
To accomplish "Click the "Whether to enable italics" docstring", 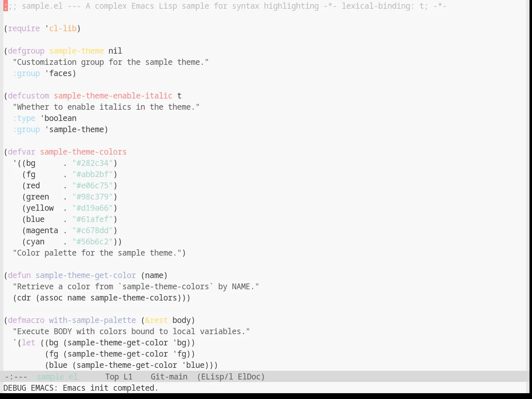I will 106,107.
